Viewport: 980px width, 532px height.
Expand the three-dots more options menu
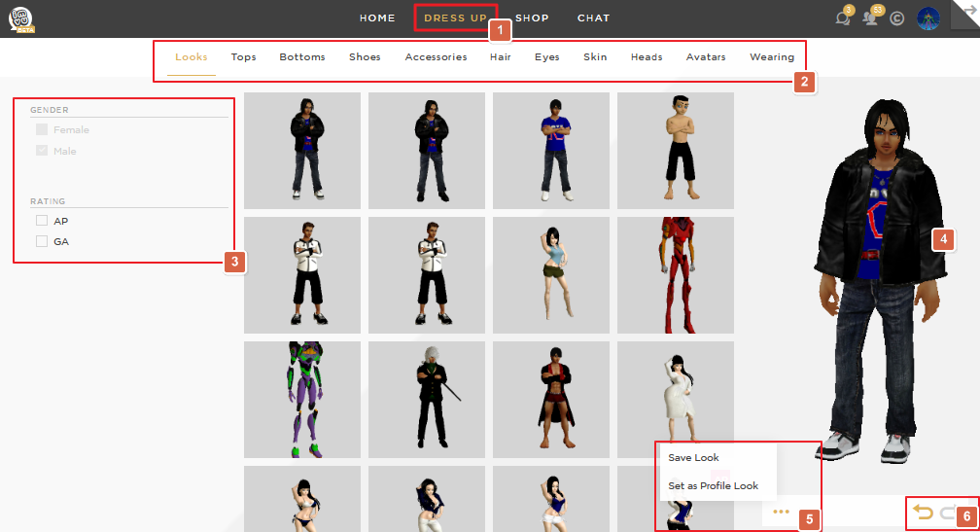[780, 511]
